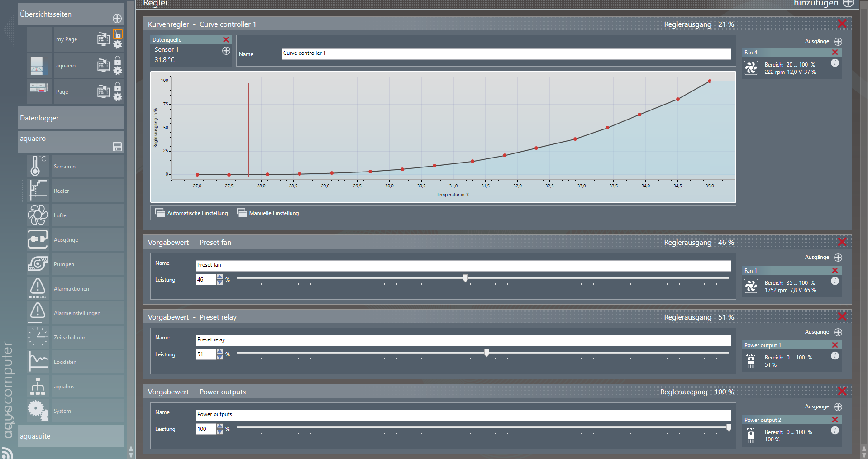Image resolution: width=868 pixels, height=459 pixels.
Task: Add output to Preset fan controller
Action: (838, 257)
